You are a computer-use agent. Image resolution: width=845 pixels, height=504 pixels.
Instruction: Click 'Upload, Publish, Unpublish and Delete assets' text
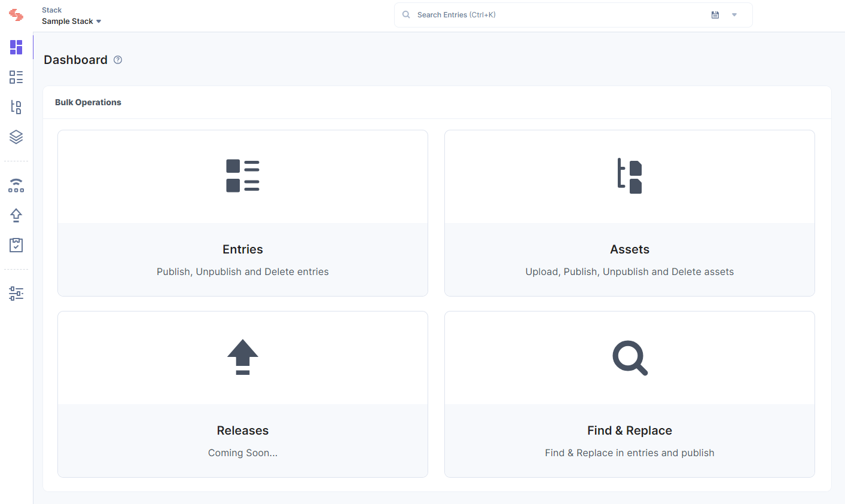(630, 271)
